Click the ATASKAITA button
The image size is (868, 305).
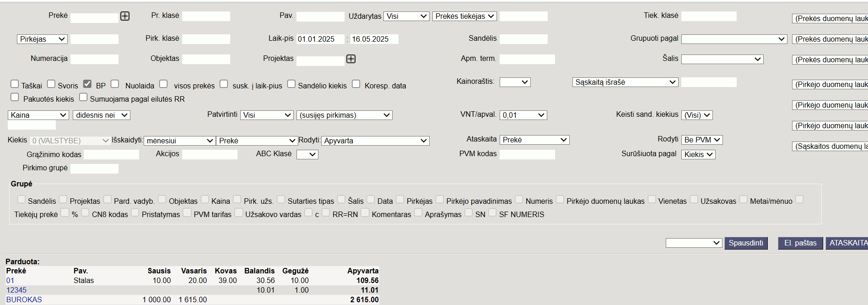click(x=847, y=243)
